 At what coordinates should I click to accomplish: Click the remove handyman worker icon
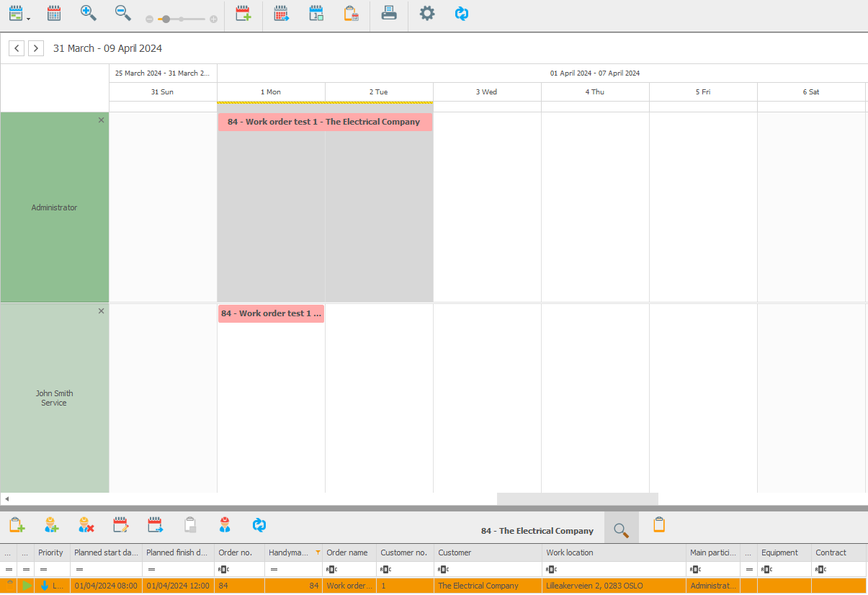[86, 525]
